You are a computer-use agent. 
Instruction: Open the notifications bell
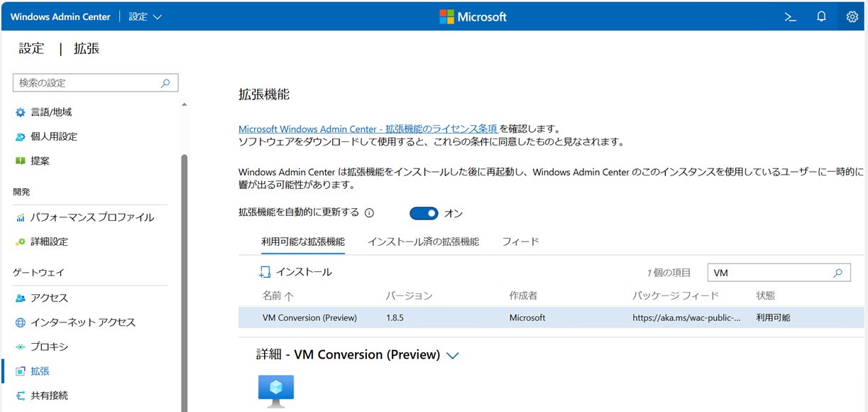[821, 17]
